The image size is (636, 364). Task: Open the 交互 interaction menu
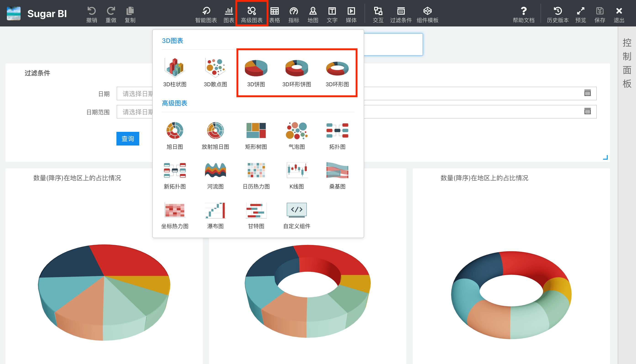[x=378, y=15]
